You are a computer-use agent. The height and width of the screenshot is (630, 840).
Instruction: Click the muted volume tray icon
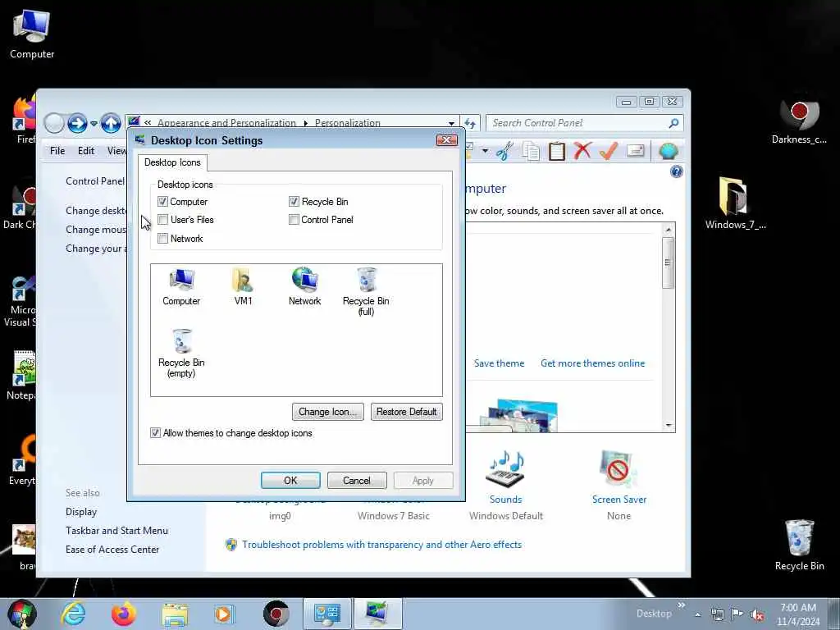(x=757, y=615)
